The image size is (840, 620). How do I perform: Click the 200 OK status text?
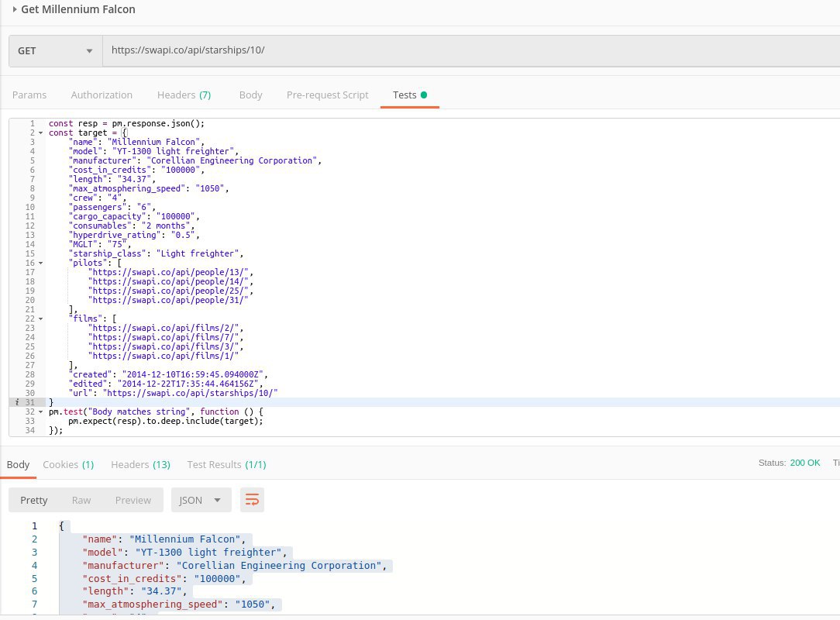pyautogui.click(x=804, y=463)
